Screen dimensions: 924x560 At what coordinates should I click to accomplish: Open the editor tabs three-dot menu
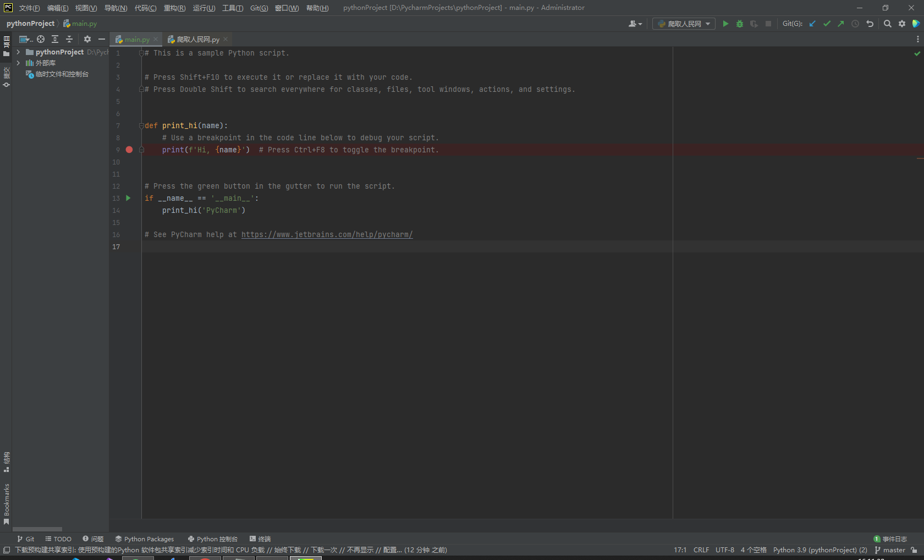pos(917,39)
